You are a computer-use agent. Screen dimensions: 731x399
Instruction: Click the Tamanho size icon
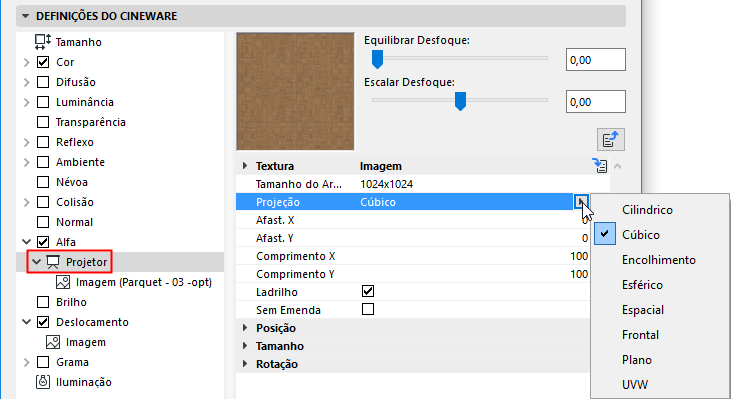[43, 42]
